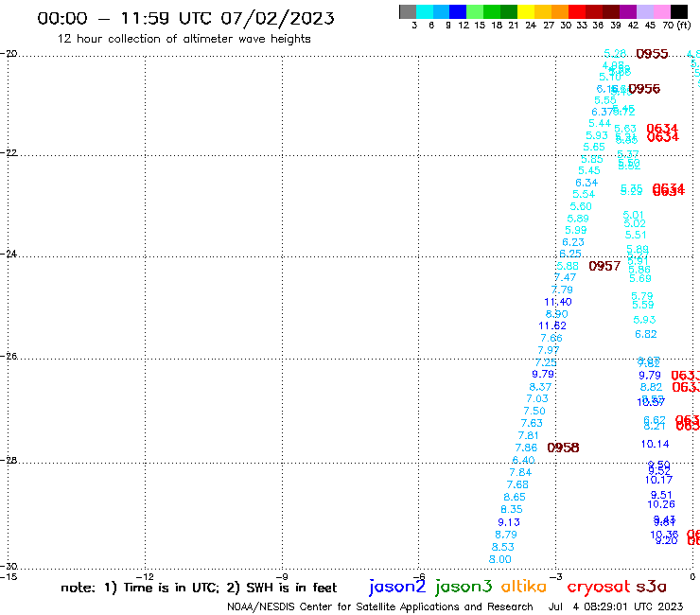Click the jason2 satellite legend label

coord(397,587)
